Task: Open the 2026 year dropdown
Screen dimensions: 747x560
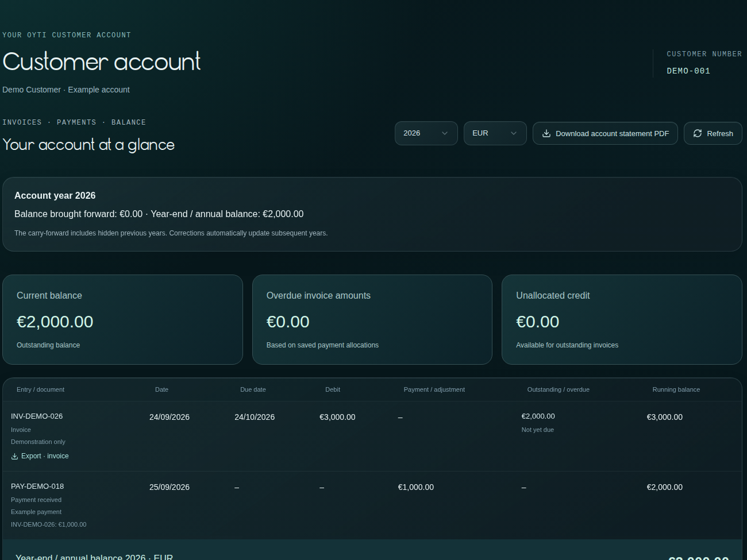Action: click(426, 133)
